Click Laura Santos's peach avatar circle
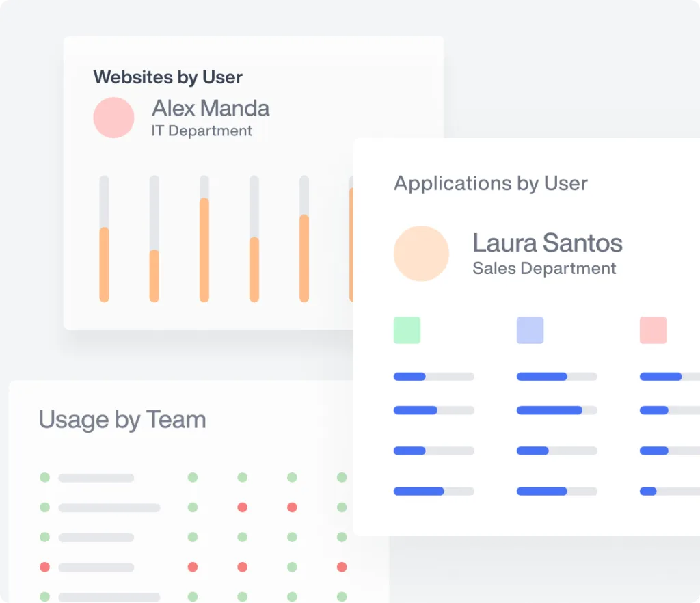This screenshot has width=700, height=603. click(421, 253)
